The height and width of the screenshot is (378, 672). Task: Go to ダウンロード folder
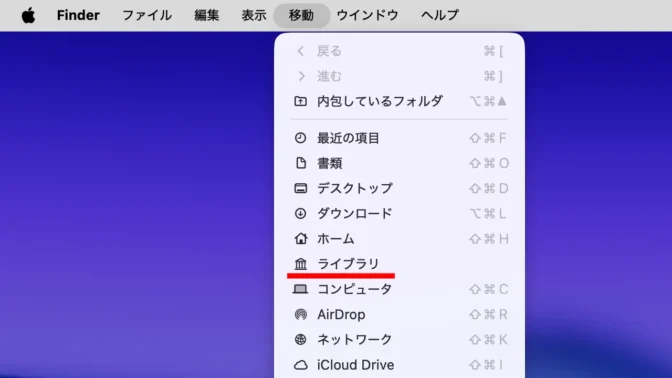pyautogui.click(x=399, y=213)
